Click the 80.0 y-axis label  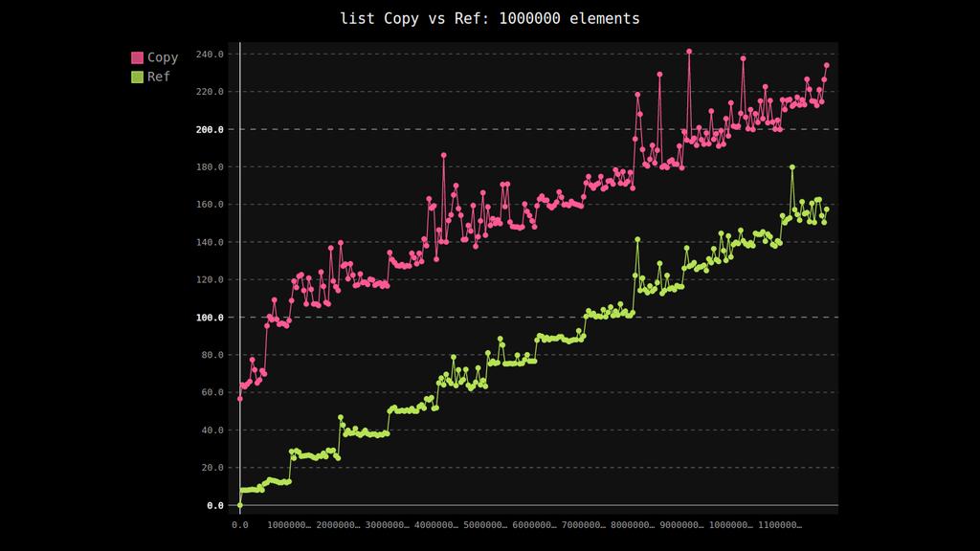(212, 355)
